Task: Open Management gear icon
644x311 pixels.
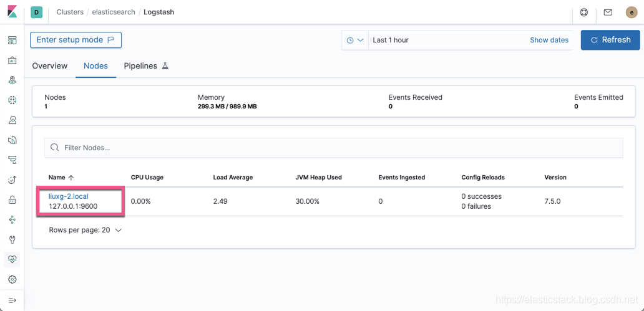Action: [x=12, y=279]
